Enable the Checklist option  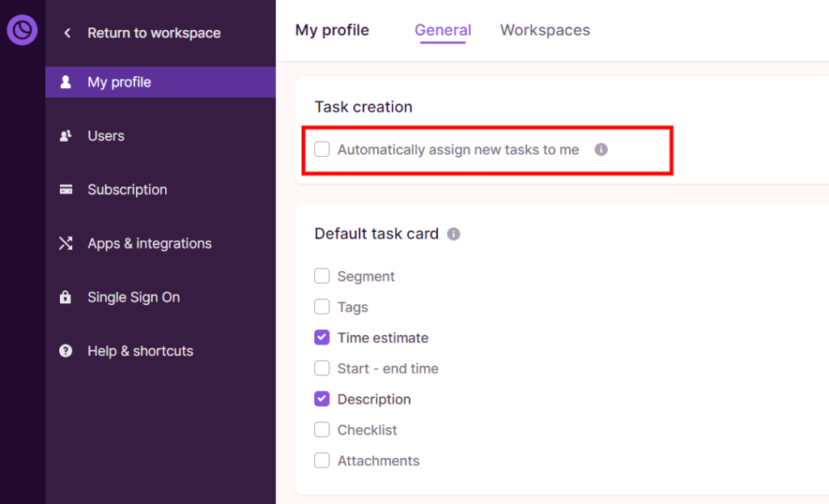point(321,430)
